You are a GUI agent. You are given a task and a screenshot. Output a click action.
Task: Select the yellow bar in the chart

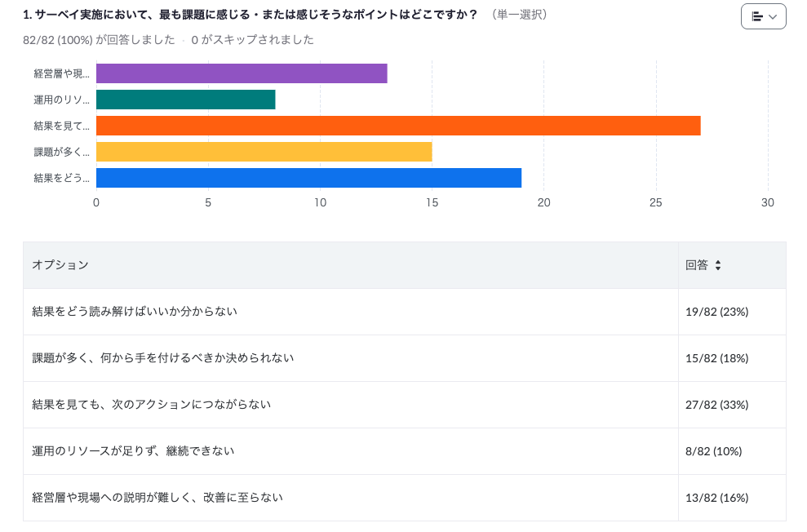tap(264, 152)
